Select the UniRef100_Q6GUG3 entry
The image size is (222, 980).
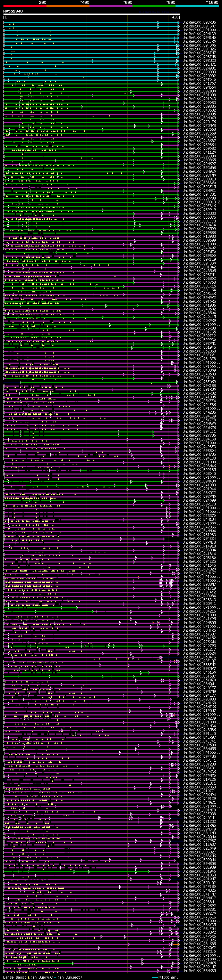point(199,213)
